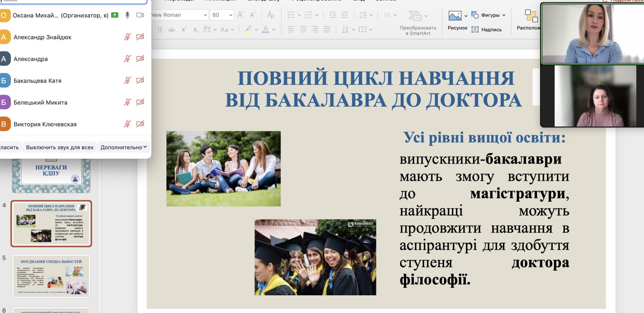Insert a text box with Надпись
644x313 pixels.
[487, 29]
